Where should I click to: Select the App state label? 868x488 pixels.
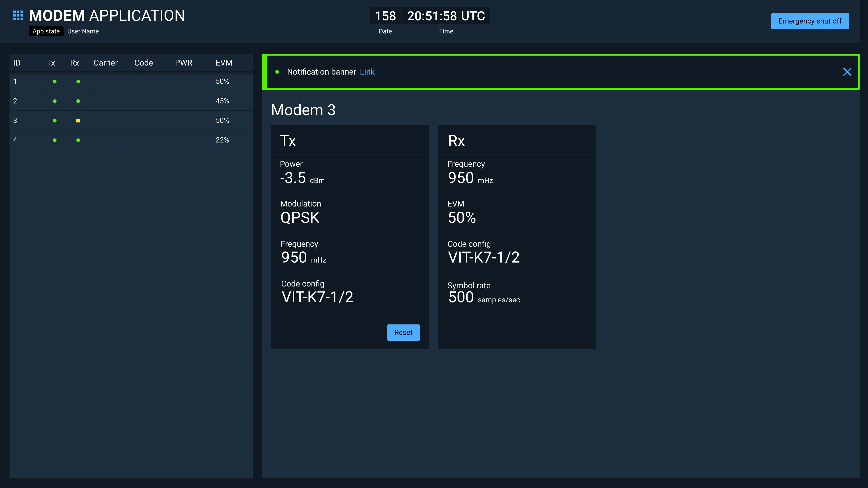pos(46,31)
